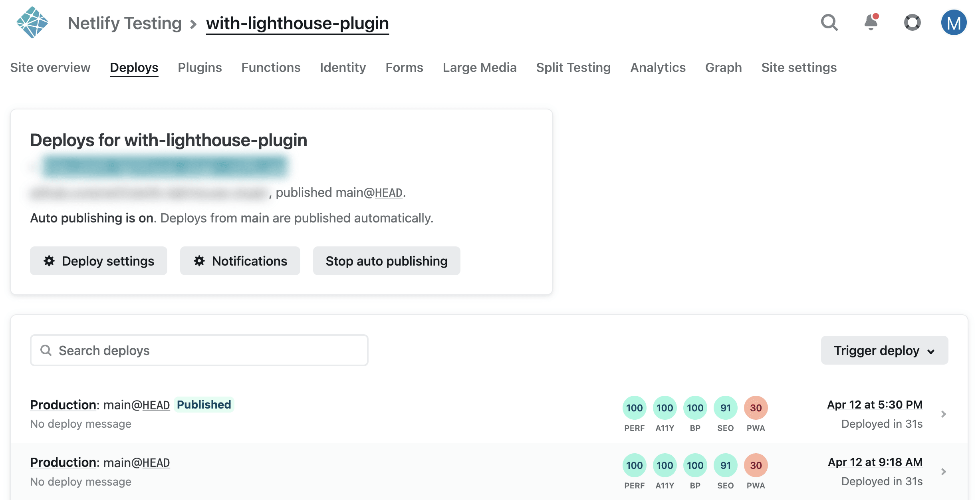The image size is (980, 500).
Task: Open the 9:18 AM deploy chevron arrow
Action: coord(944,472)
